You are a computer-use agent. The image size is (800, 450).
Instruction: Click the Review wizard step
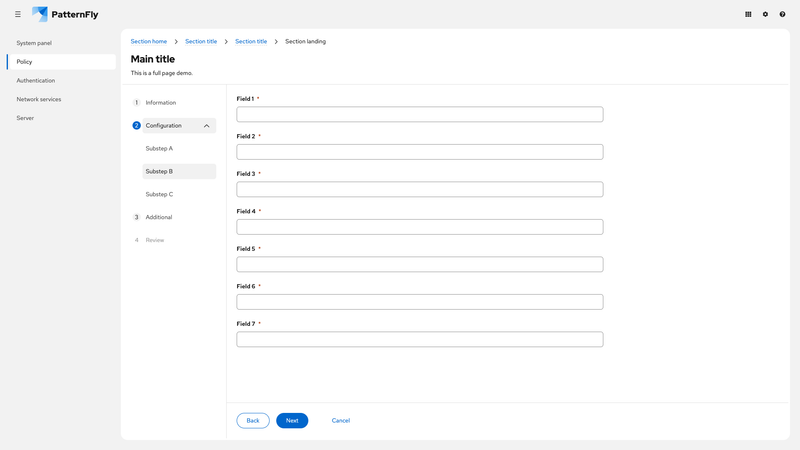(155, 240)
